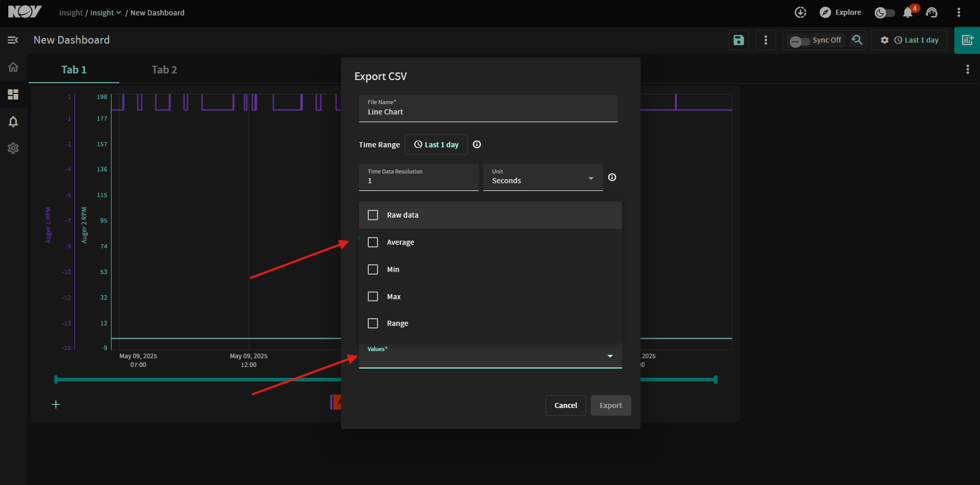This screenshot has width=980, height=485.
Task: Click Time Data Resolution field
Action: point(419,177)
